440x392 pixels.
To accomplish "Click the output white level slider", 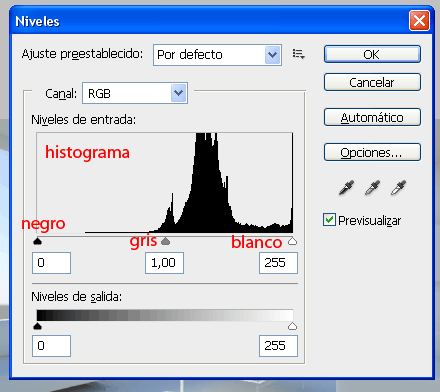I will point(292,326).
